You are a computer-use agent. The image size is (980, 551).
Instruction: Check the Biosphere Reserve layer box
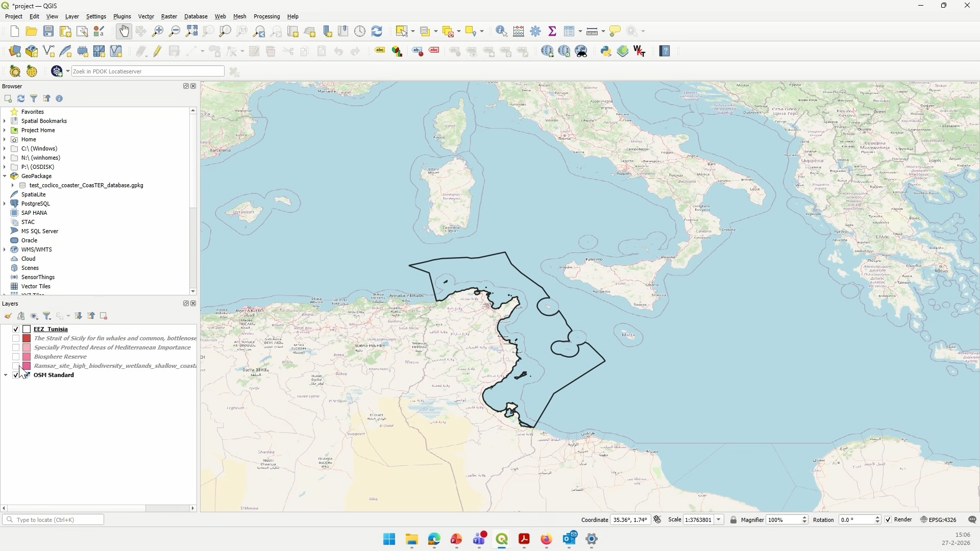coord(16,357)
